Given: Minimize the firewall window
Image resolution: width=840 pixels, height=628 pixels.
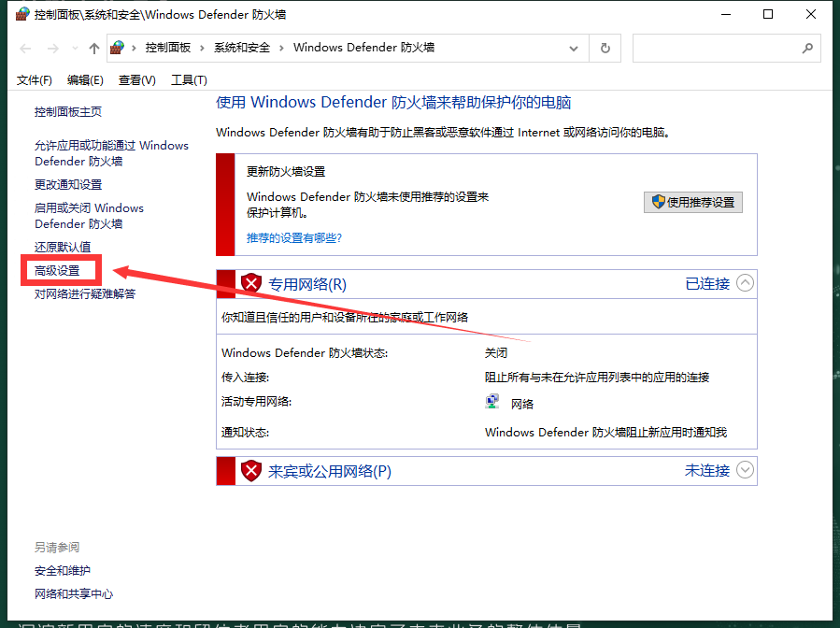Looking at the screenshot, I should pos(726,14).
